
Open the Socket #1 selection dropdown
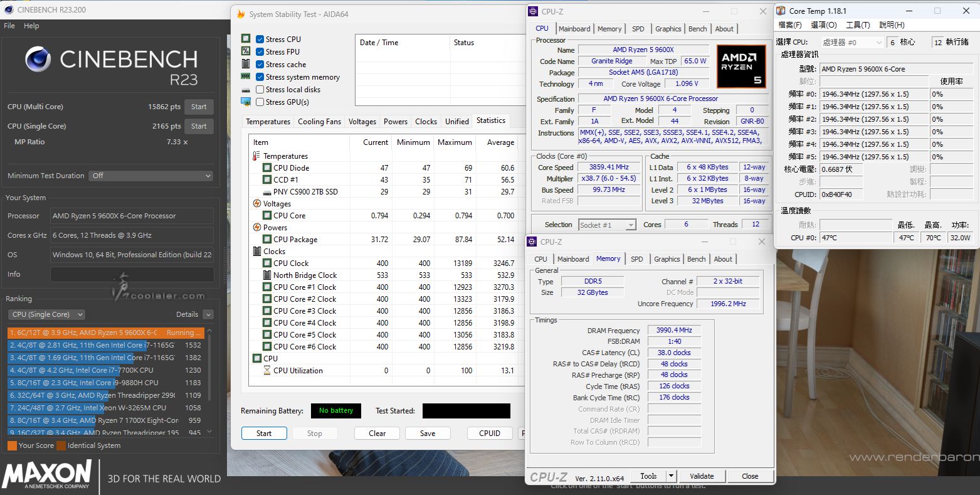[607, 225]
